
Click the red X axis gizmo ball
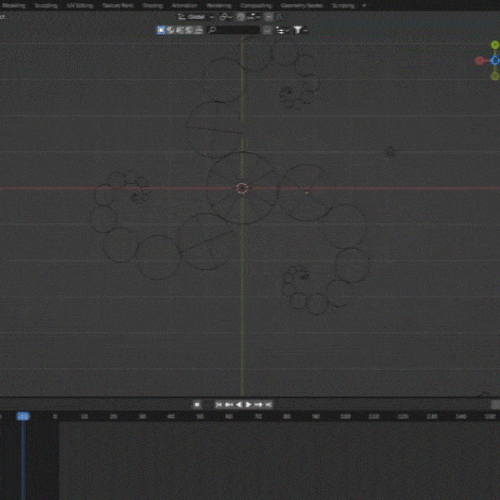(480, 61)
